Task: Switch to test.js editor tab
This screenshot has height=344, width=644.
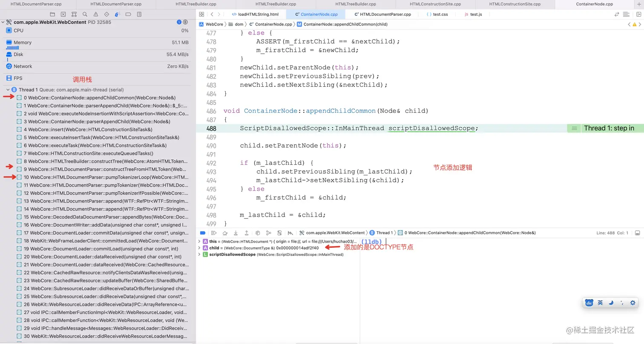Action: 473,14
